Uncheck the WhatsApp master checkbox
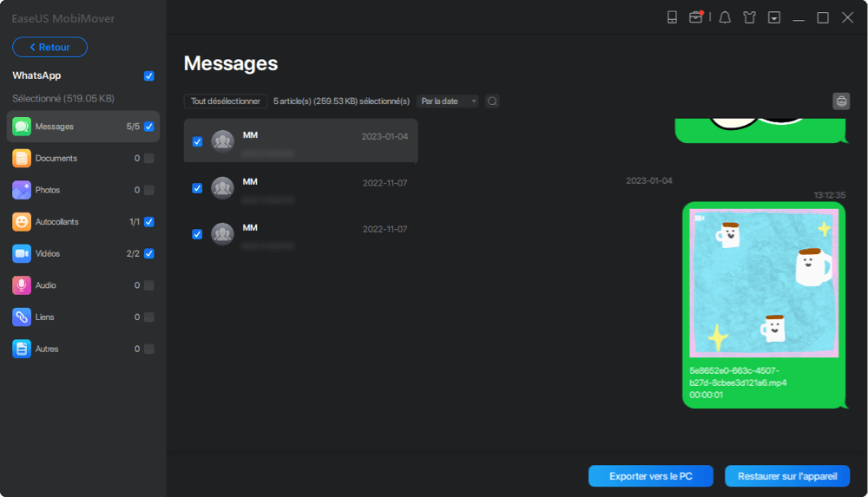Screen dimensions: 868x497 149,75
